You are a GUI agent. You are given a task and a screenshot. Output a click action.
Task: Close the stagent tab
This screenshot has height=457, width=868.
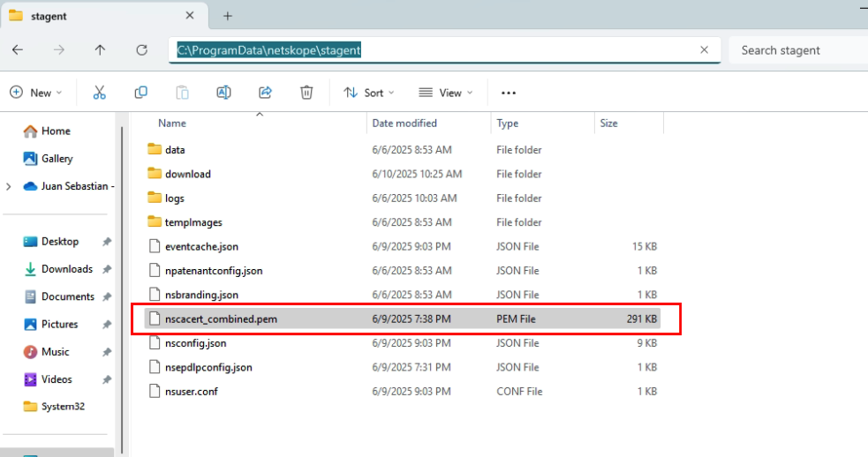(189, 16)
